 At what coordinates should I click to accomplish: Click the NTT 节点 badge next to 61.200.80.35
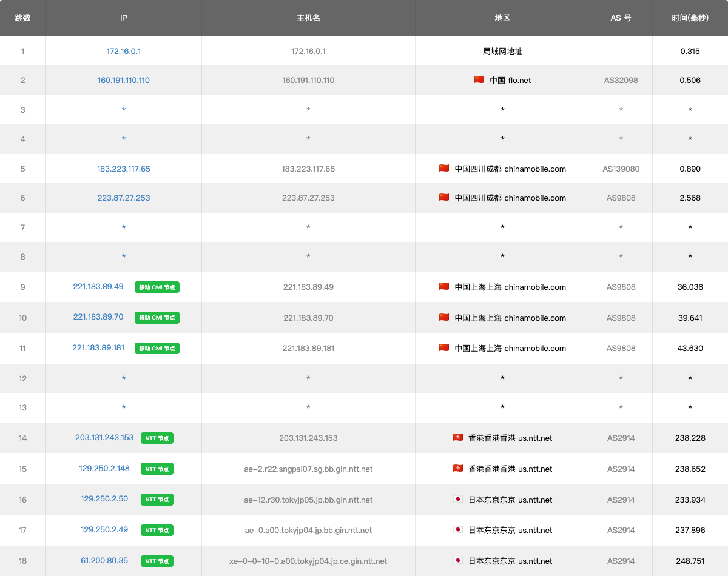(x=157, y=561)
